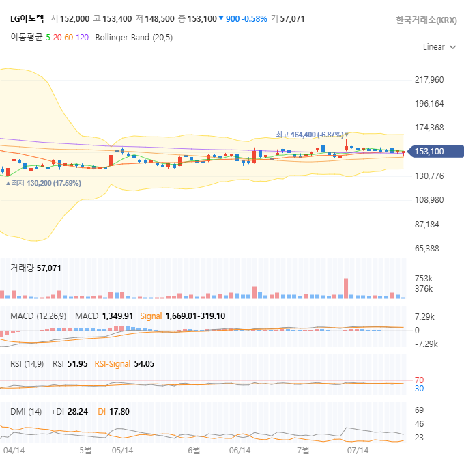Click the RSI 70 overbought level label
This screenshot has width=464, height=476.
(x=419, y=380)
